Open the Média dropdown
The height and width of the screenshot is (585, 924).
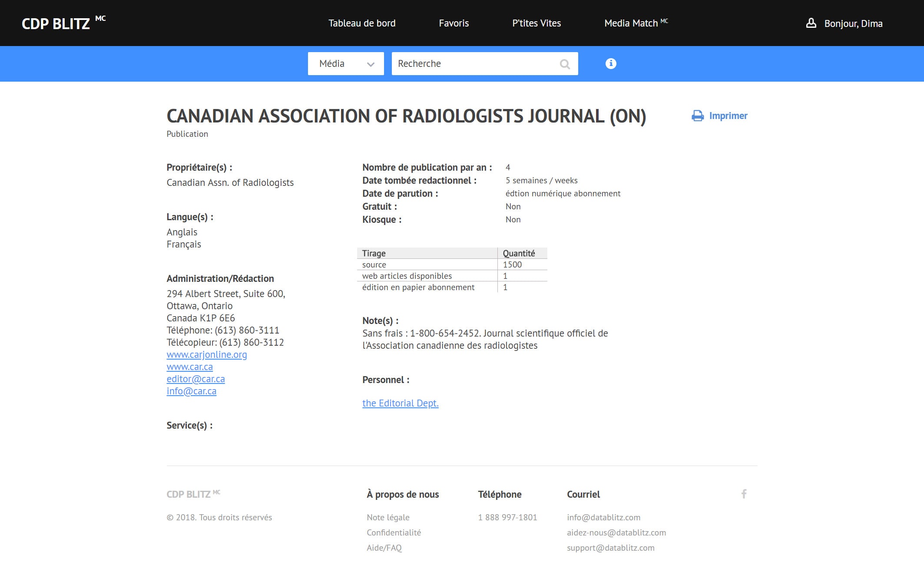coord(346,63)
